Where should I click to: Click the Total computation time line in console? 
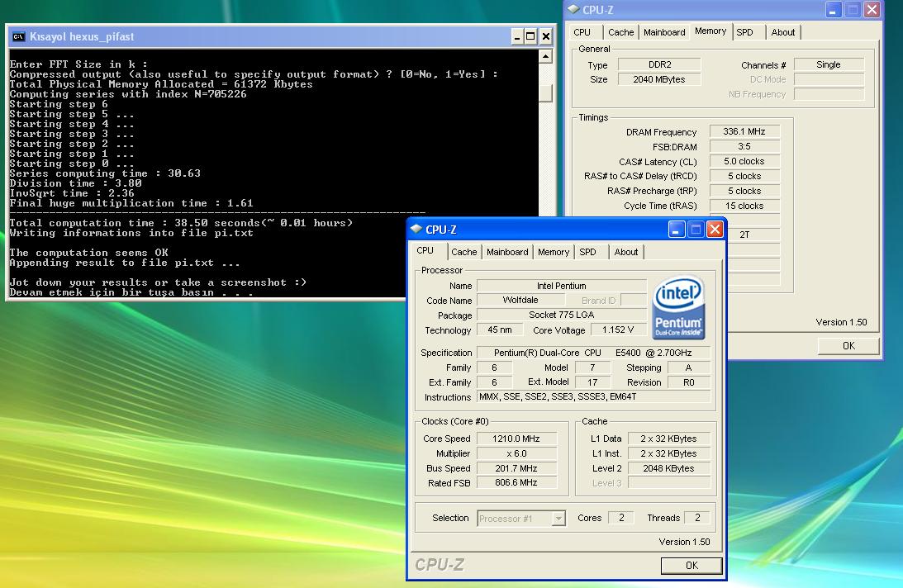(x=181, y=223)
